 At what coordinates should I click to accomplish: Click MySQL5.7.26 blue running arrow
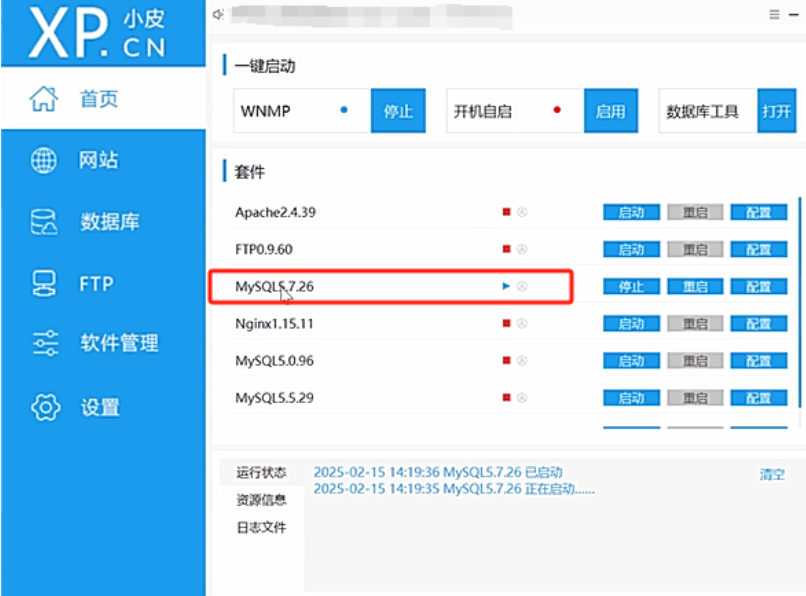click(x=506, y=286)
